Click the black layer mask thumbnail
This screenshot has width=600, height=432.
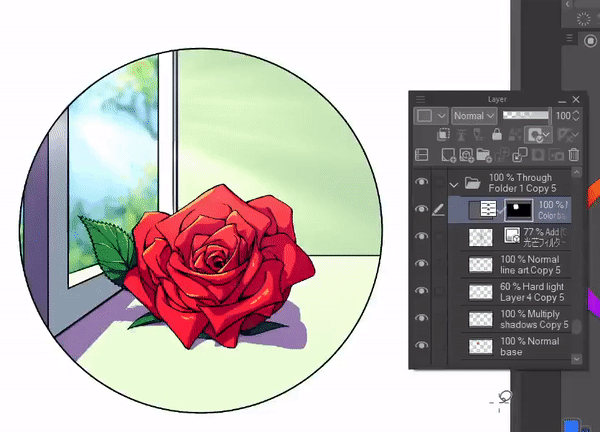point(520,210)
